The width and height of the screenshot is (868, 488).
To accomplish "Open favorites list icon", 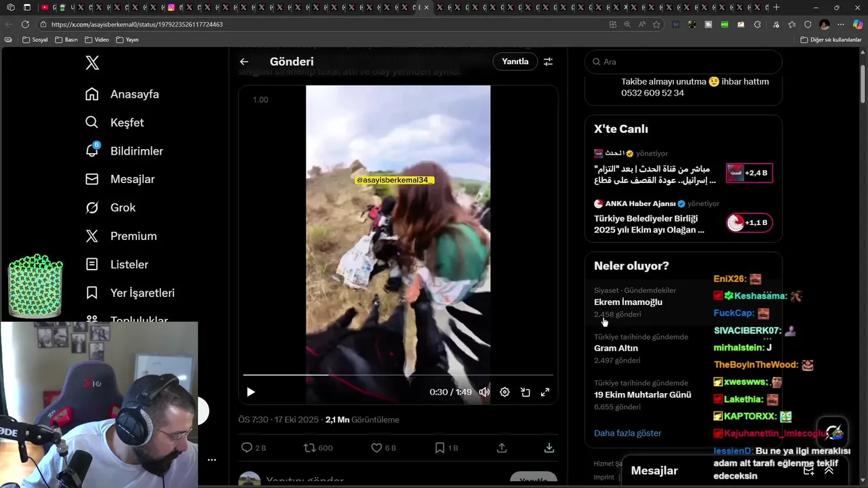I will pos(791,24).
